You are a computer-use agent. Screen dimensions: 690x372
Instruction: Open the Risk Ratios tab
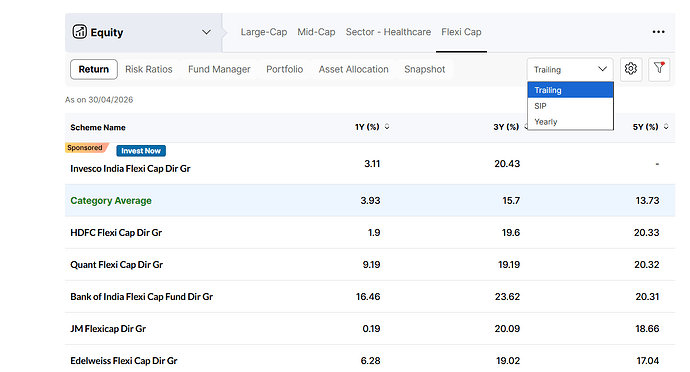click(149, 69)
